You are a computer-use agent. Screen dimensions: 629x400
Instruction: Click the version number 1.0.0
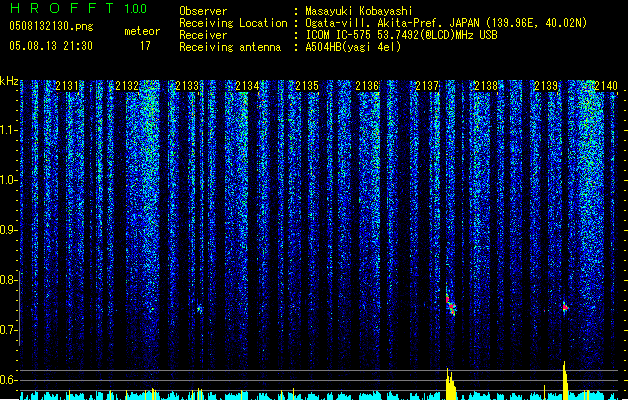(136, 8)
